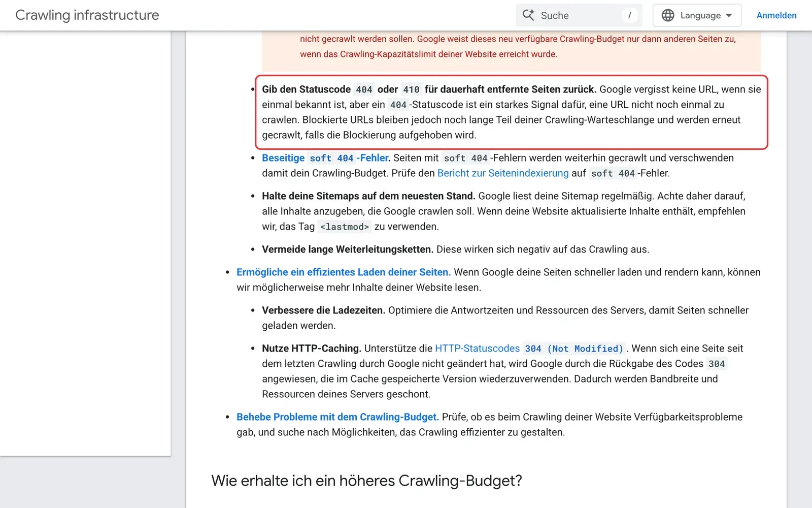Open 'Bericht zur Seitenindexierung' link
Image resolution: width=812 pixels, height=508 pixels.
503,173
